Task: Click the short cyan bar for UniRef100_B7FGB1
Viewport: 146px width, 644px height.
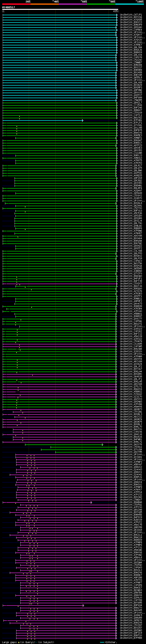Action: (43, 120)
